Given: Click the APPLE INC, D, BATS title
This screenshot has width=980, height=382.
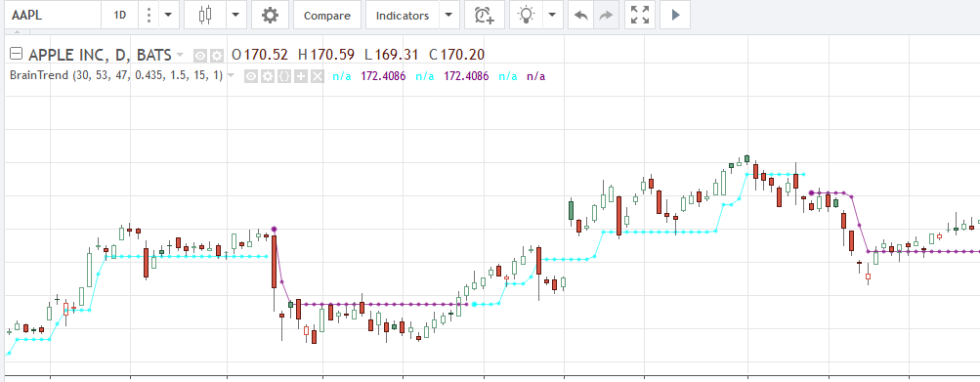Looking at the screenshot, I should pos(101,55).
